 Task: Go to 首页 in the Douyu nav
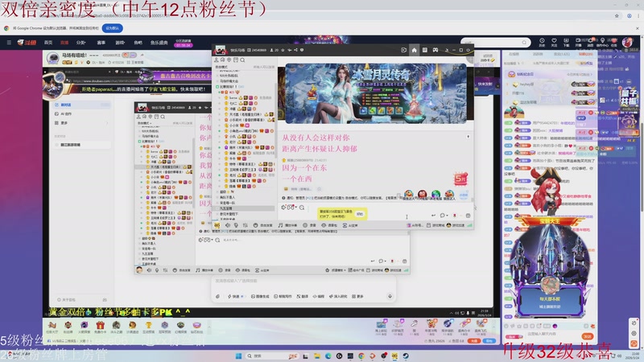pyautogui.click(x=48, y=43)
